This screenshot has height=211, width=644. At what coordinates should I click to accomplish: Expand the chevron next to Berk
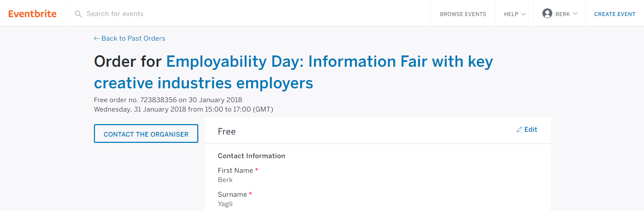[575, 14]
